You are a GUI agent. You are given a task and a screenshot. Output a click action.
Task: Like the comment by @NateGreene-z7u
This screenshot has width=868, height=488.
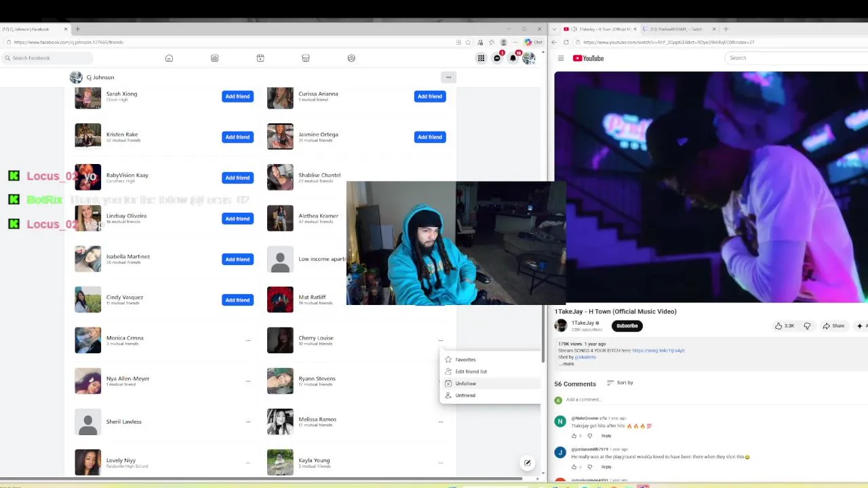tap(574, 436)
